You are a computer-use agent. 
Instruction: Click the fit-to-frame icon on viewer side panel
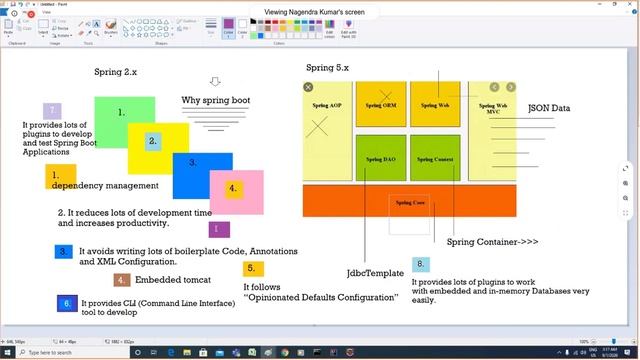[625, 213]
